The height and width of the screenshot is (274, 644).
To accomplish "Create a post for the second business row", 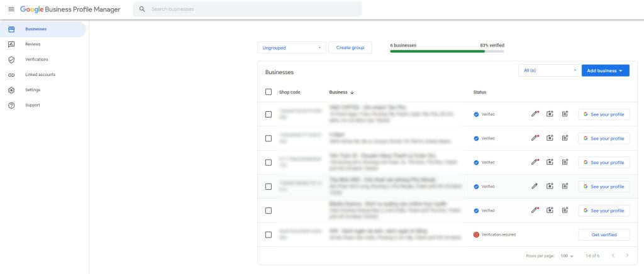I will (565, 138).
